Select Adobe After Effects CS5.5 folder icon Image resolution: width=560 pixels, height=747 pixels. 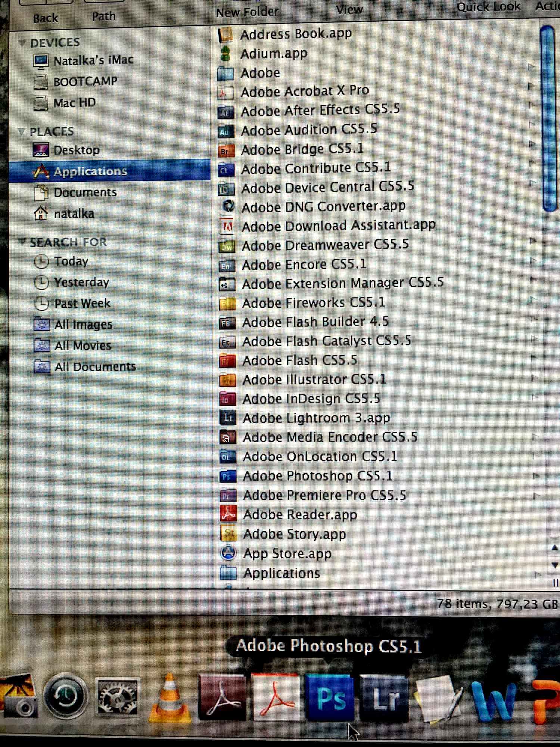click(x=226, y=112)
